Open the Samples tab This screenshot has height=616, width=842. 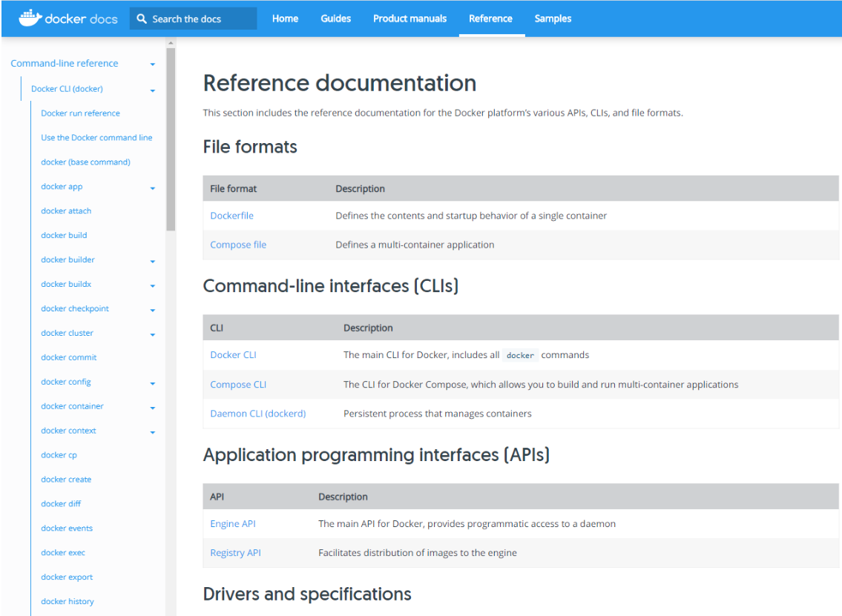(553, 19)
